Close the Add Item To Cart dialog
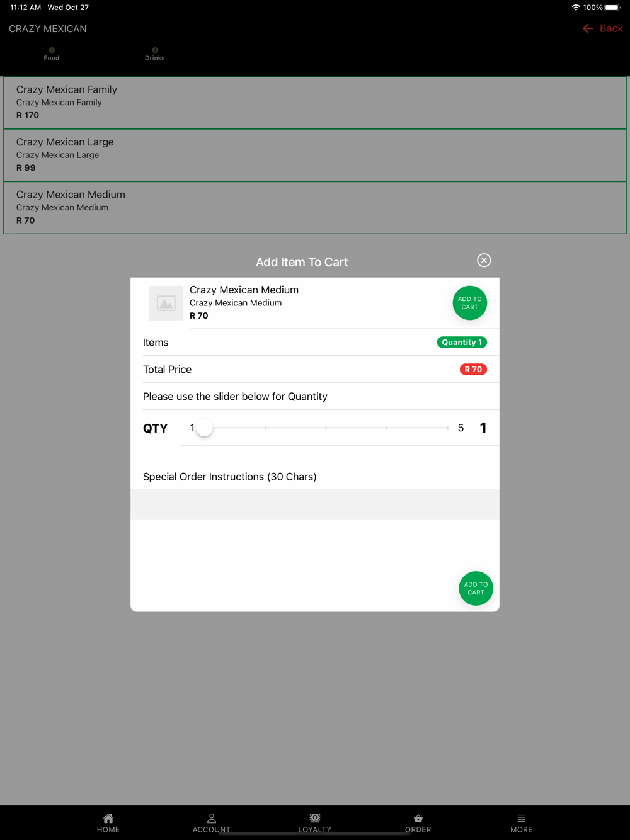 [x=484, y=260]
